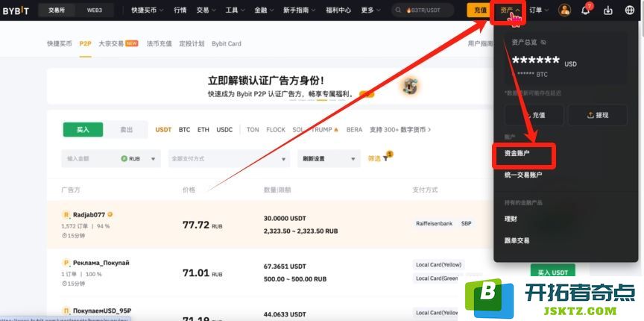
Task: Select the USDT coin
Action: point(163,130)
